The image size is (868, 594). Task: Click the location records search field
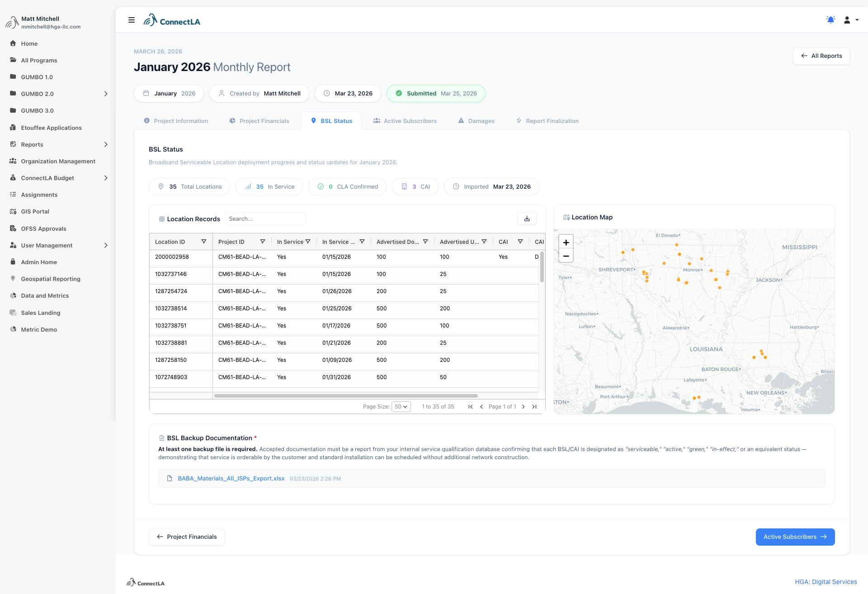[265, 219]
